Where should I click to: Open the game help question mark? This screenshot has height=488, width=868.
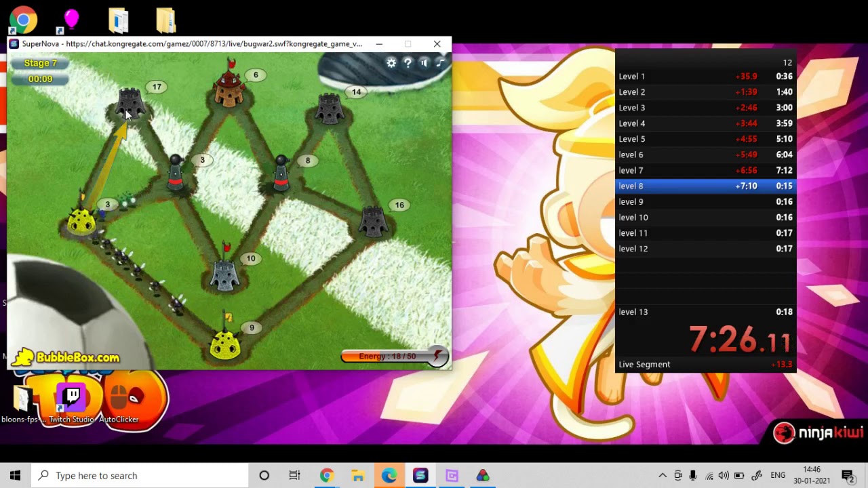(x=408, y=63)
